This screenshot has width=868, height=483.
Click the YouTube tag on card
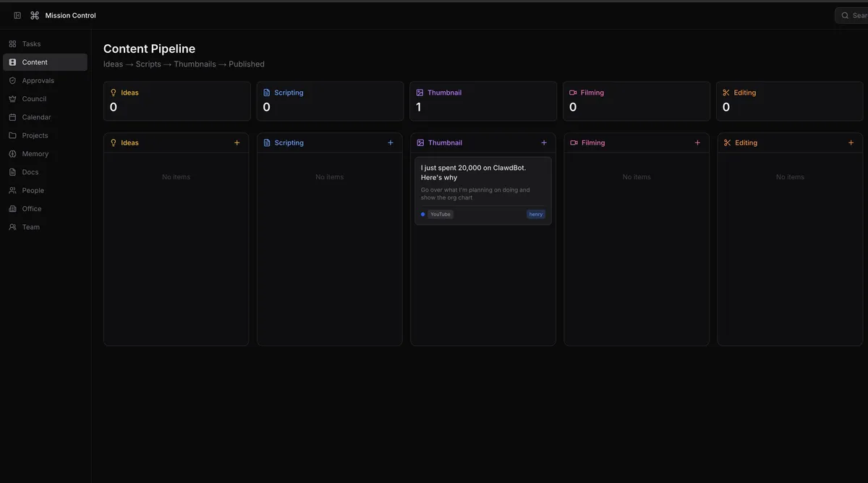click(440, 214)
